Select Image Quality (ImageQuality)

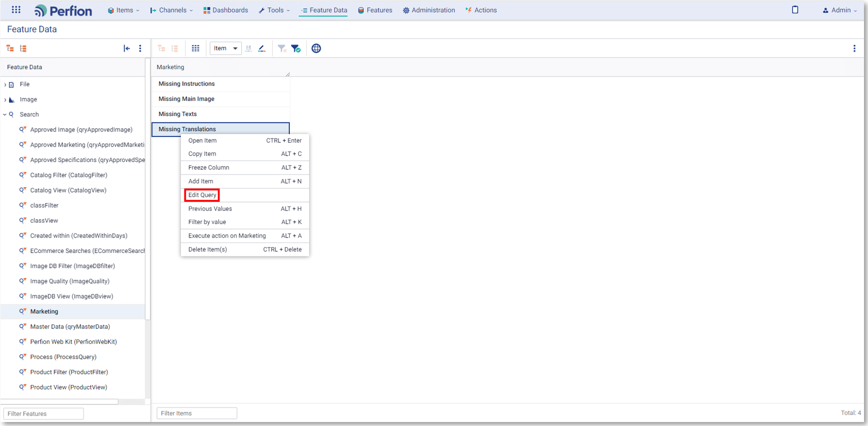(x=69, y=281)
